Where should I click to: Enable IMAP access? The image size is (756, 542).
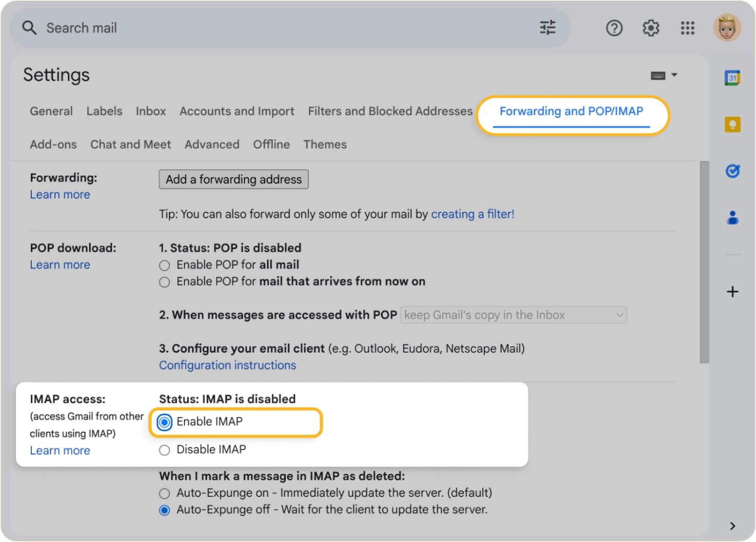coord(164,422)
